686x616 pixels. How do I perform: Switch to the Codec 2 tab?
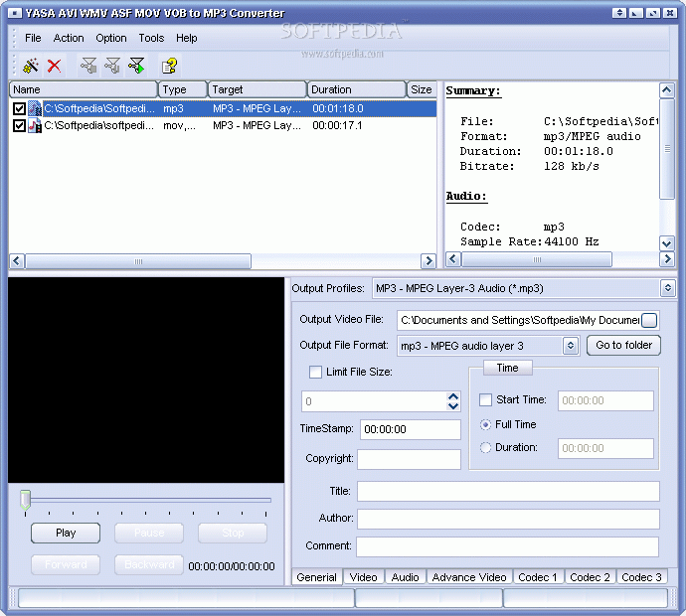[590, 577]
